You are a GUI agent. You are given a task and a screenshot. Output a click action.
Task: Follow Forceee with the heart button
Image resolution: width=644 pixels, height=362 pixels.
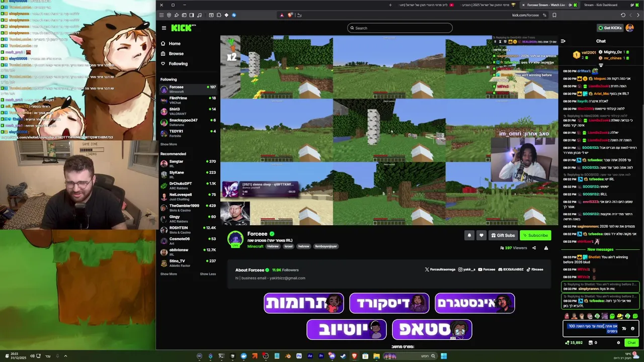481,235
